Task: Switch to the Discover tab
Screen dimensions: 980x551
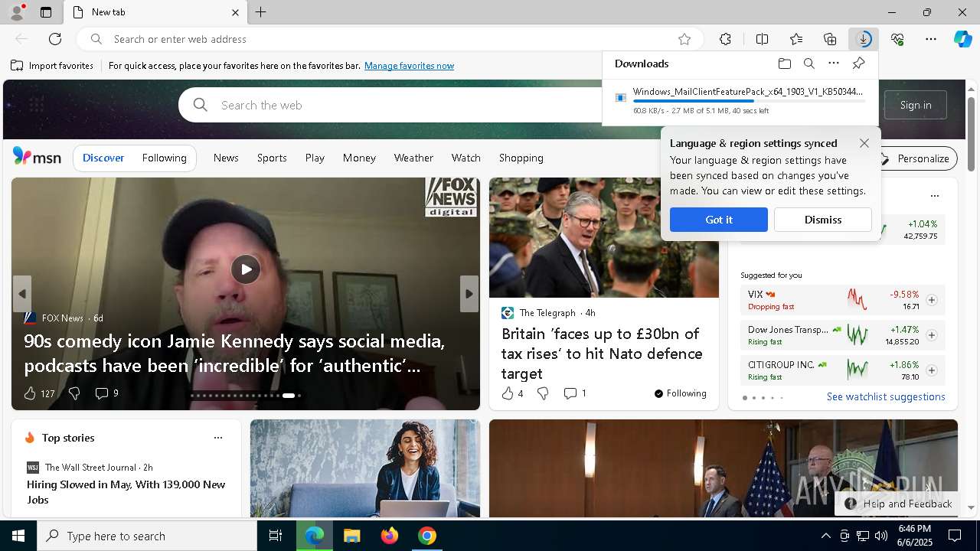Action: (103, 158)
